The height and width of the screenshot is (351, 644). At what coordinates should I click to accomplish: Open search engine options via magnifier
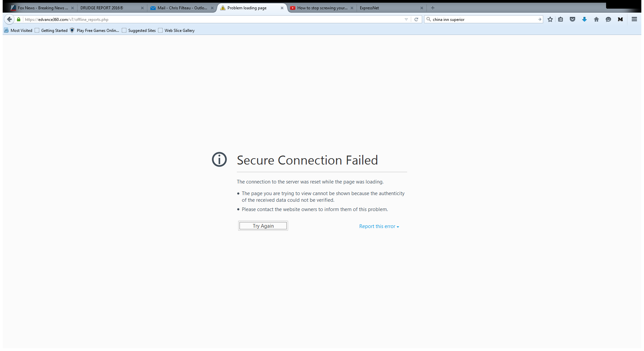429,19
